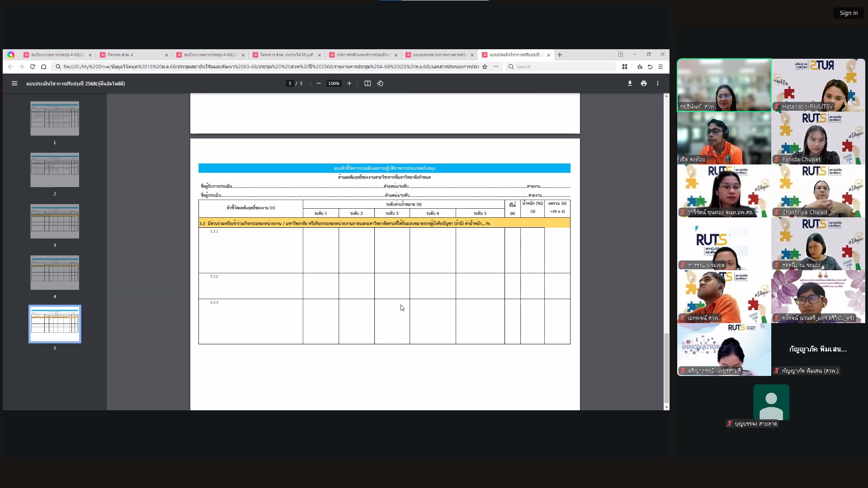The width and height of the screenshot is (868, 488).
Task: Rotate the PDF document counterclockwise
Action: [380, 84]
